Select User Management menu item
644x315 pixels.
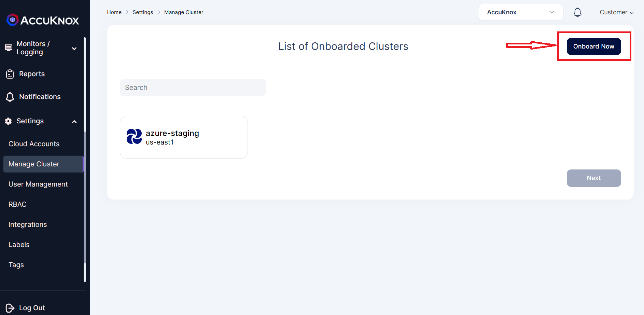click(x=38, y=184)
